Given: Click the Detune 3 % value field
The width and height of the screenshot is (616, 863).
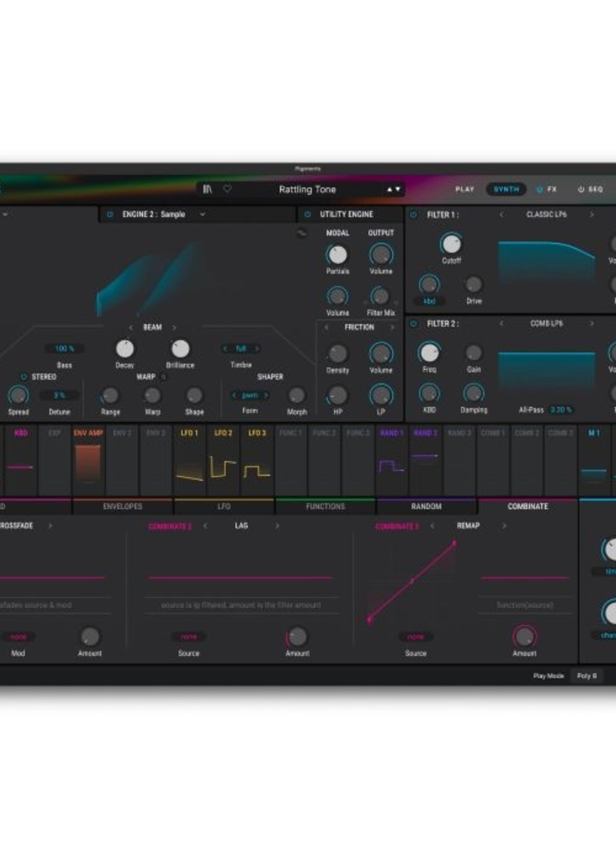Looking at the screenshot, I should pos(60,395).
